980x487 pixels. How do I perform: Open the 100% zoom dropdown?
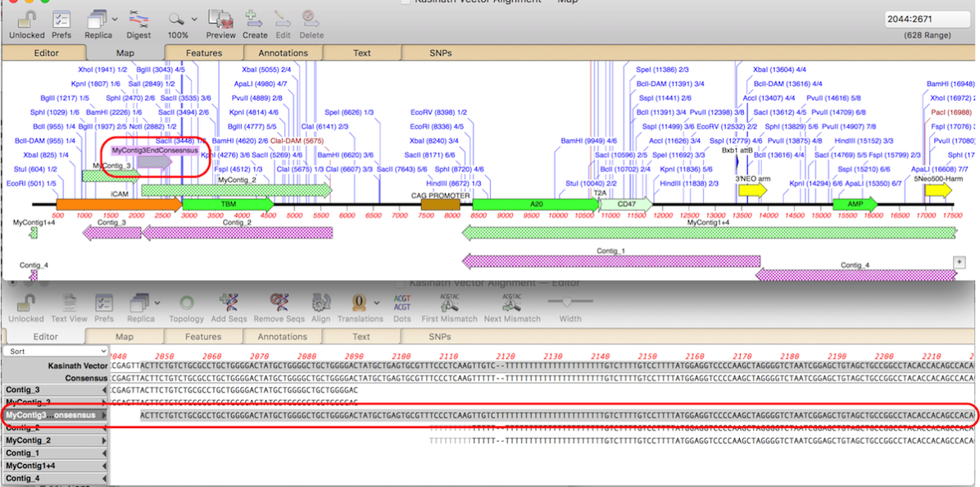click(x=182, y=20)
